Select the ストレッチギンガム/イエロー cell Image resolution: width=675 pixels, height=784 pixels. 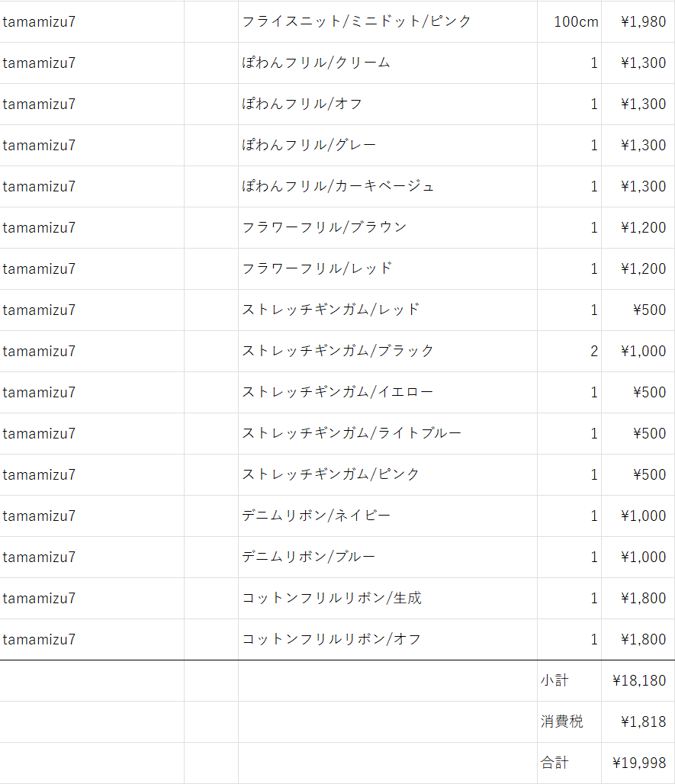[x=387, y=393]
